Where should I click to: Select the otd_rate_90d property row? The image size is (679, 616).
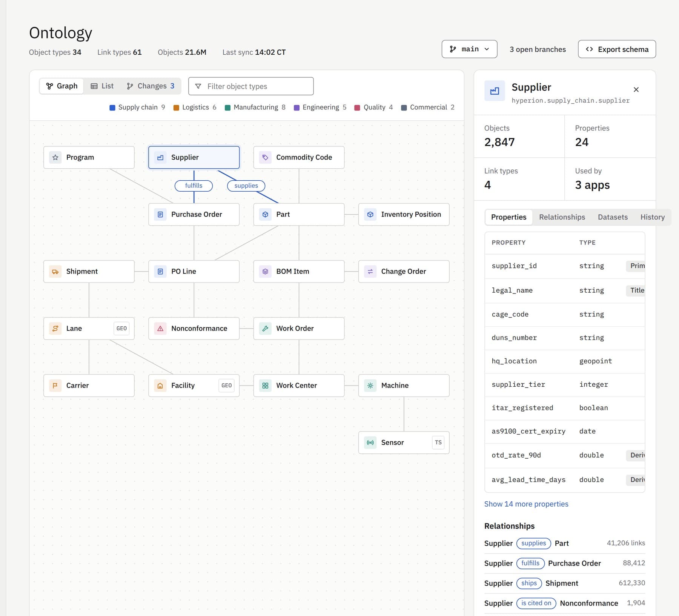565,455
